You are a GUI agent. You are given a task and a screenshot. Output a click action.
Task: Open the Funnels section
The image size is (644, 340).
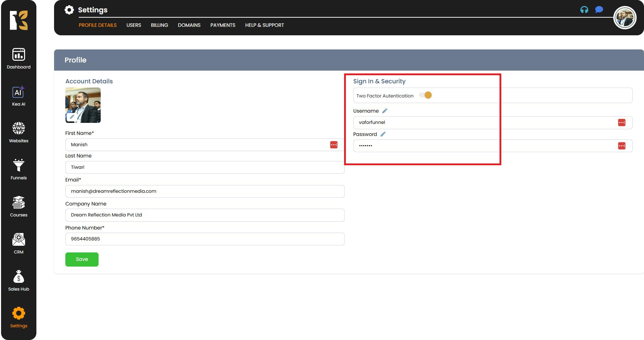[x=19, y=169]
